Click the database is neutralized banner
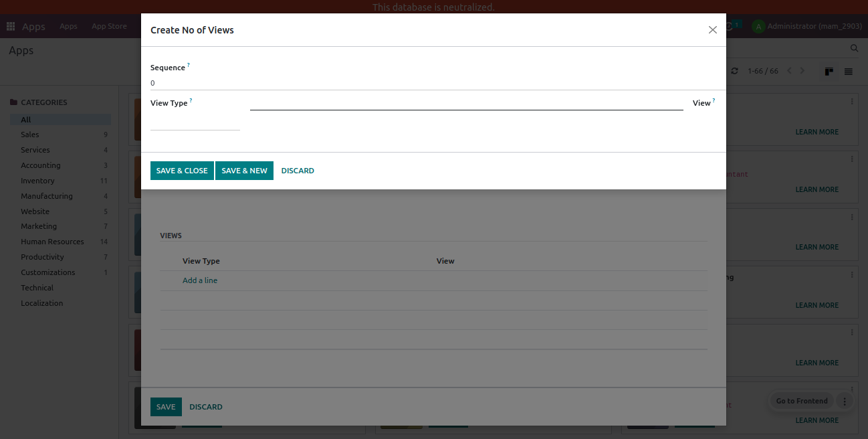Viewport: 868px width, 439px height. 434,7
